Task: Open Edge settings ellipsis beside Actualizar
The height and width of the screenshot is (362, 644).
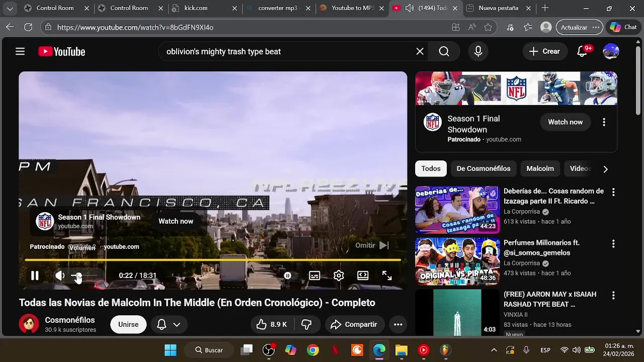Action: 596,27
